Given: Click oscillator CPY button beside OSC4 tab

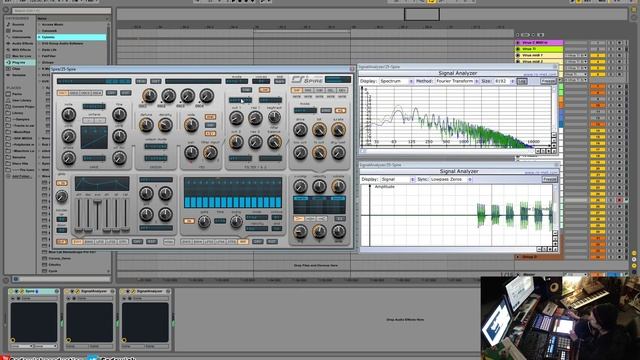Looking at the screenshot, I should [x=111, y=93].
